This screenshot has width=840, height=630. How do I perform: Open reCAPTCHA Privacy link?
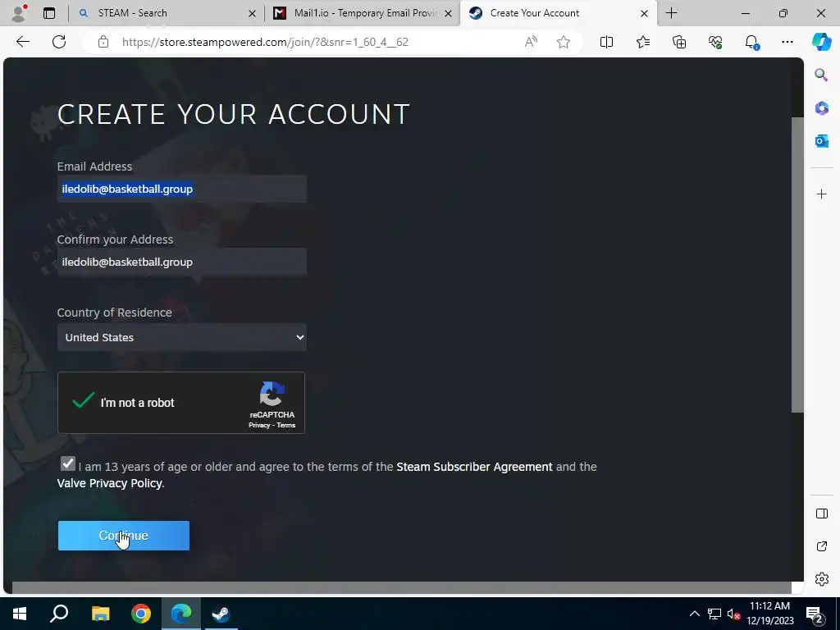click(x=258, y=426)
